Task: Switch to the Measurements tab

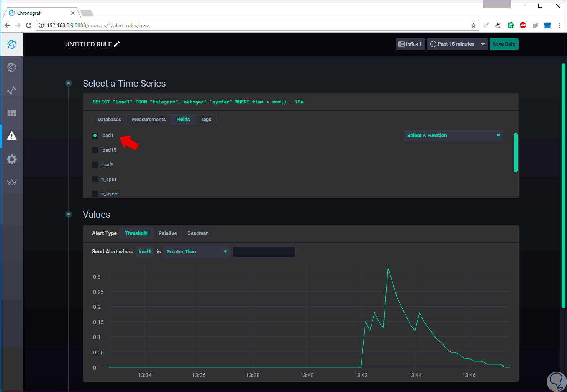Action: (x=149, y=120)
